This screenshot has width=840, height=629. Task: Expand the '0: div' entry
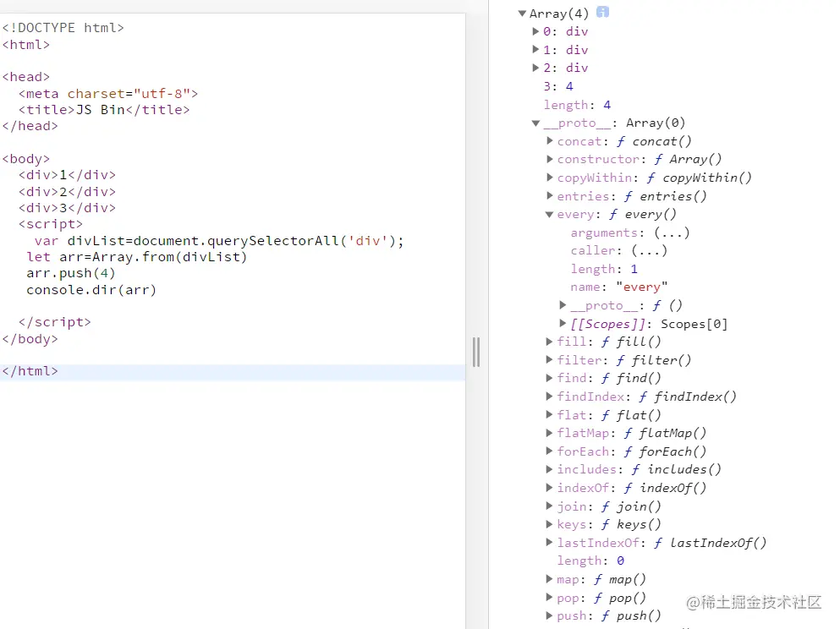(535, 31)
